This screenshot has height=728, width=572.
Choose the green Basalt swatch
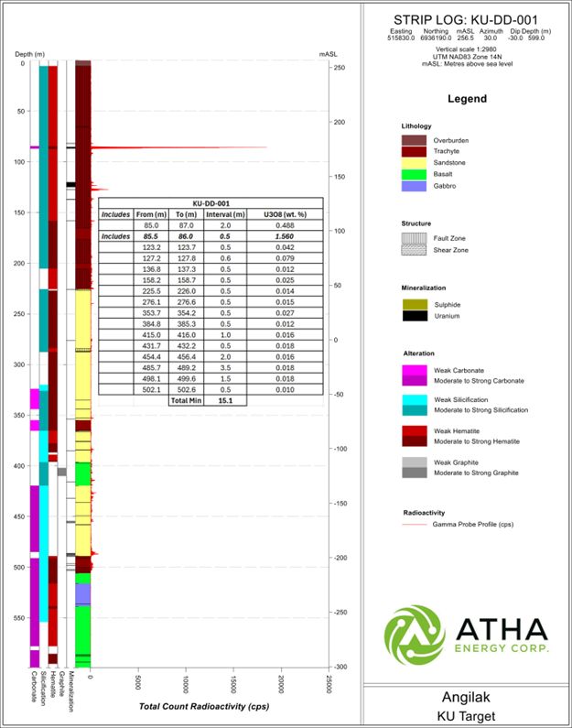click(x=414, y=174)
